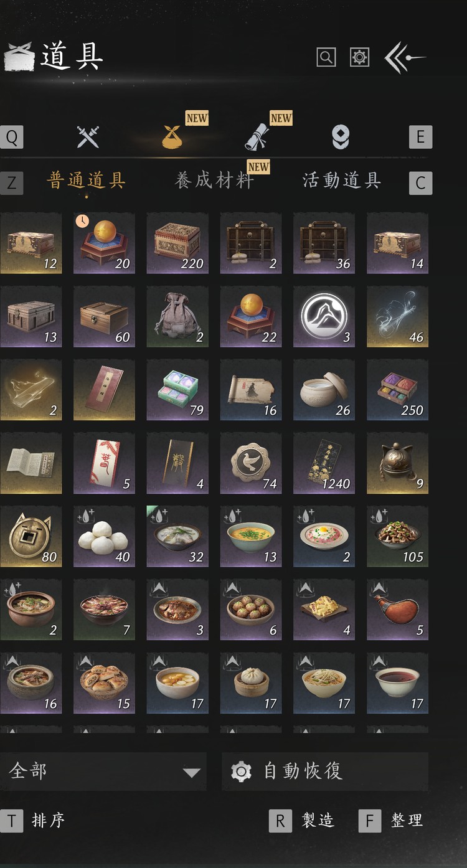
Task: Select the golden pouch items category
Action: (172, 137)
